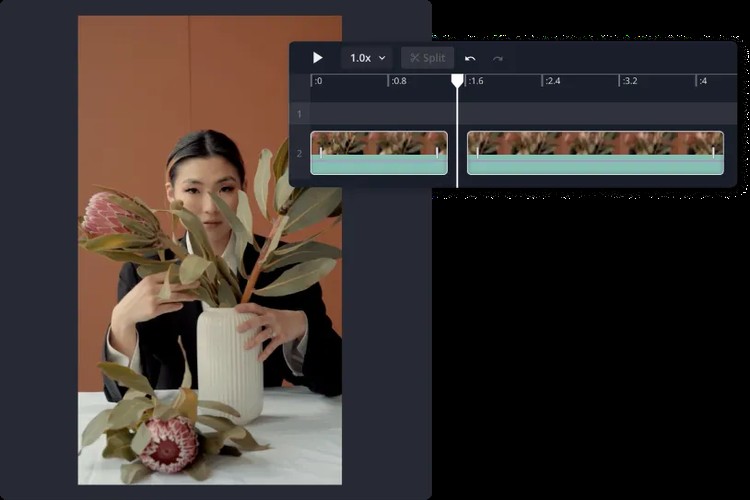Image resolution: width=750 pixels, height=500 pixels.
Task: Click the video preview of the woman with flowers
Action: (210, 250)
